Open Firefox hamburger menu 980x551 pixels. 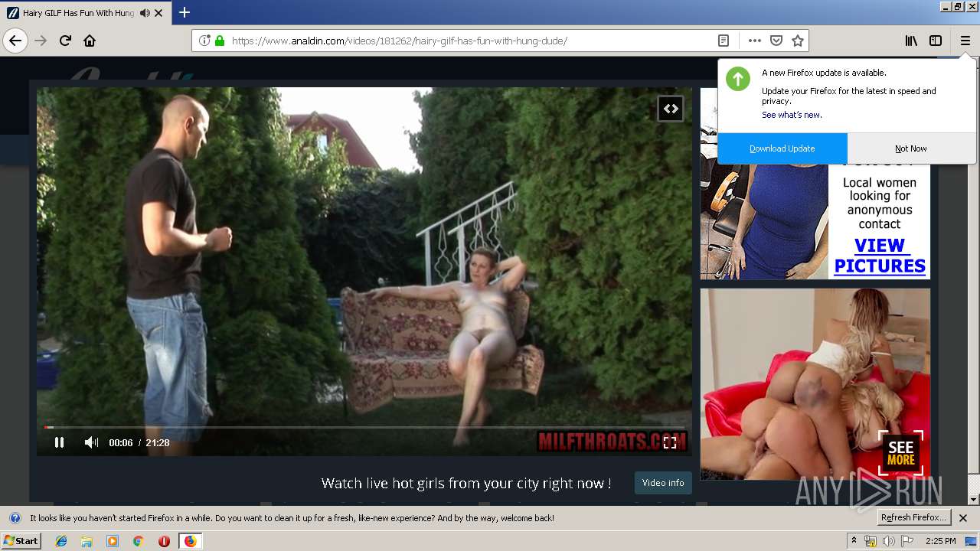click(x=965, y=41)
